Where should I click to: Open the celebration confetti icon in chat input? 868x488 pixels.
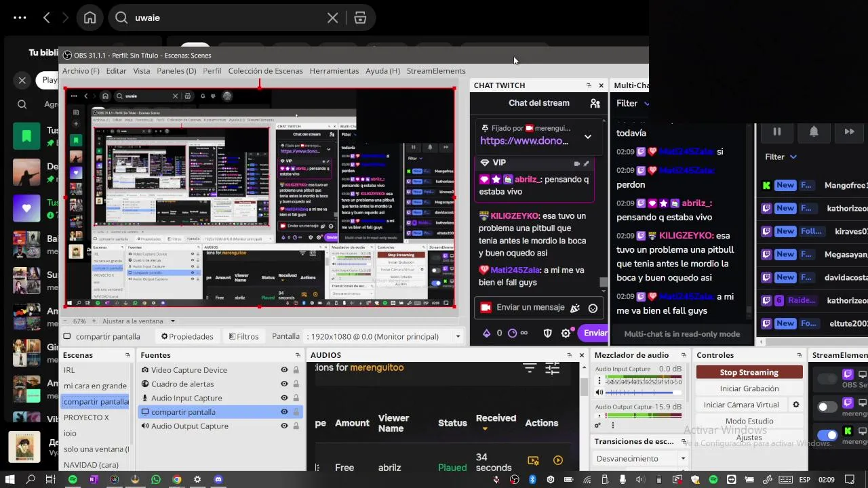575,308
